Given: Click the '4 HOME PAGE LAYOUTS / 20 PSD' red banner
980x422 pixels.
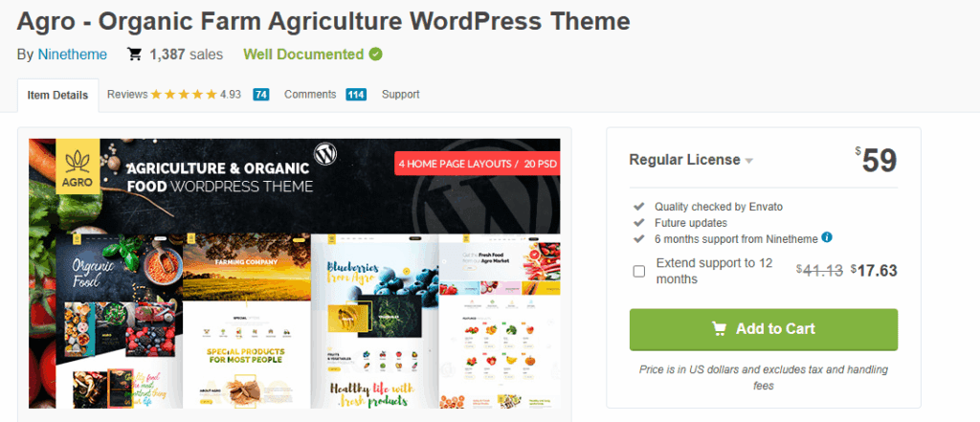Looking at the screenshot, I should pos(477,164).
